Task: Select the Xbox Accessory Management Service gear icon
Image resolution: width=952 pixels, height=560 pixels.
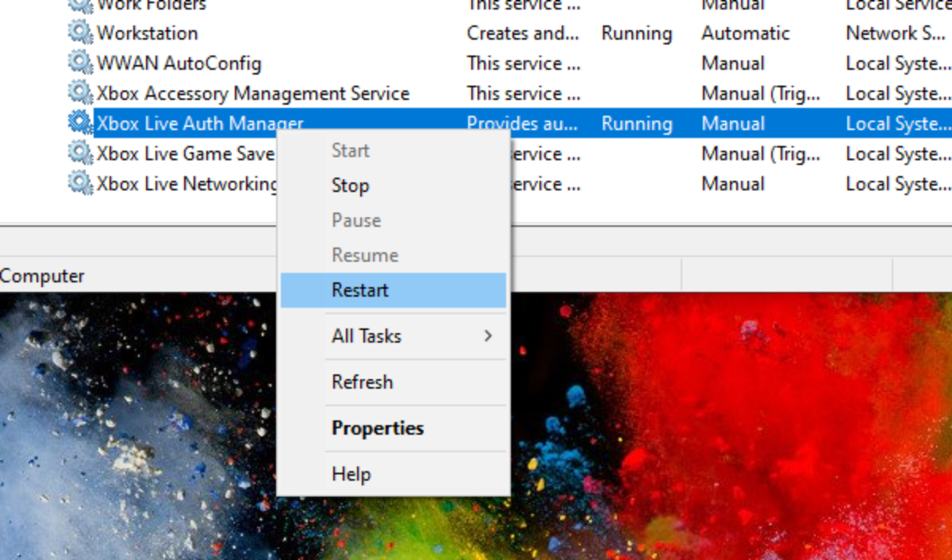Action: (79, 93)
